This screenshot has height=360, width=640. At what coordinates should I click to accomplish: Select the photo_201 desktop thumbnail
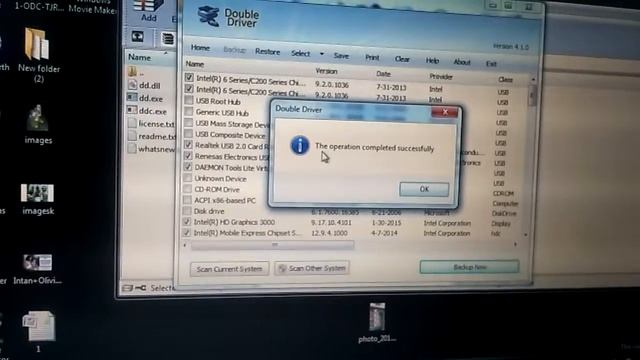377,322
